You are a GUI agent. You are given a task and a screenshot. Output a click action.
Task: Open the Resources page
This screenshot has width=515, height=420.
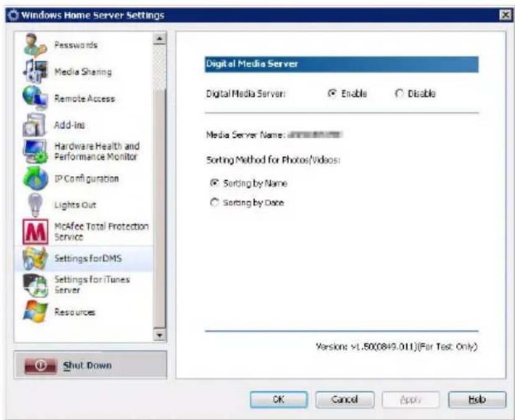tap(84, 312)
